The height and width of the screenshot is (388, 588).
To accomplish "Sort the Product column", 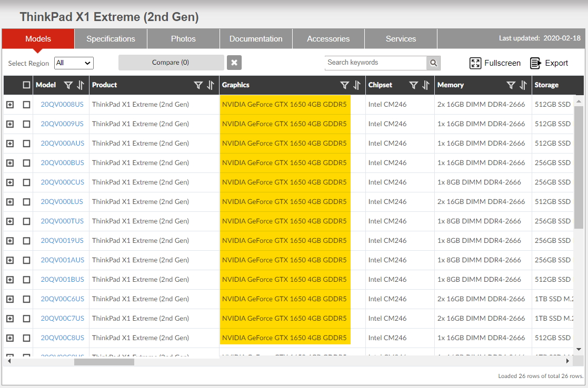I will (211, 85).
